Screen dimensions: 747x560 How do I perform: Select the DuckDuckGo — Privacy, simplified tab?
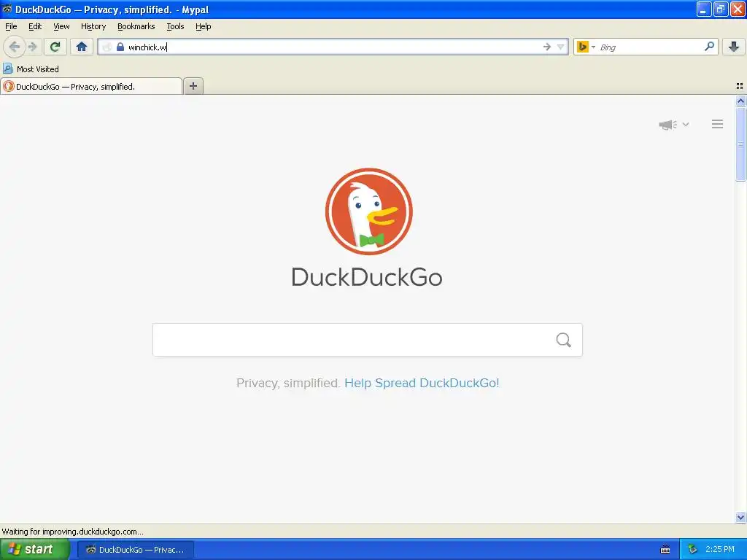[91, 86]
